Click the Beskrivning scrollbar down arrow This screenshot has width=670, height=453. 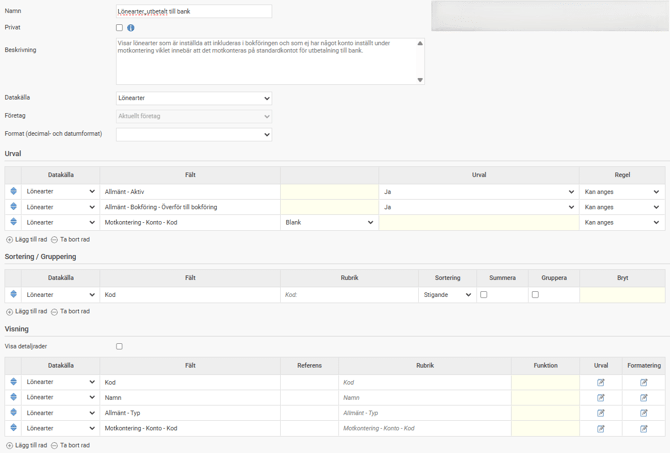click(420, 80)
